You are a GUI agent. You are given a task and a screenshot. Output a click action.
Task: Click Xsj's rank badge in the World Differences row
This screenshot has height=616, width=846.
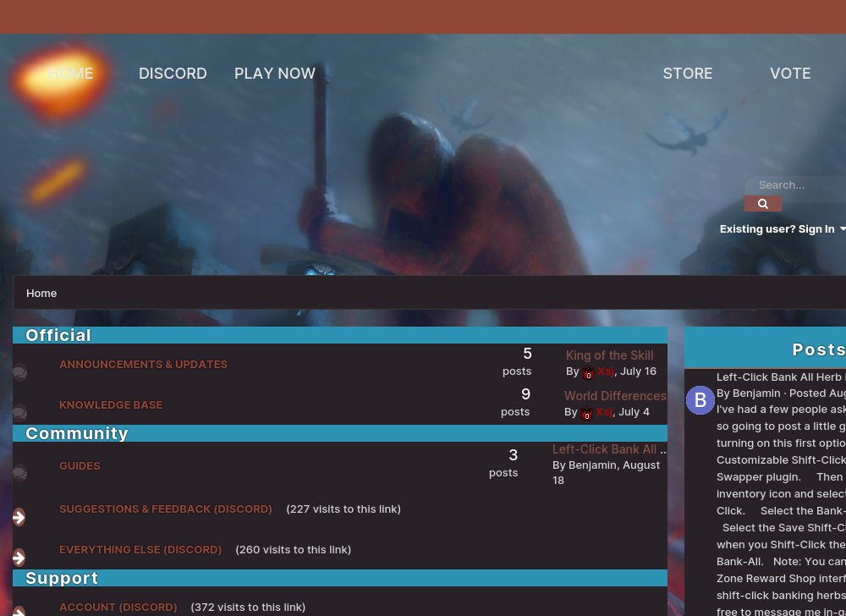[586, 413]
